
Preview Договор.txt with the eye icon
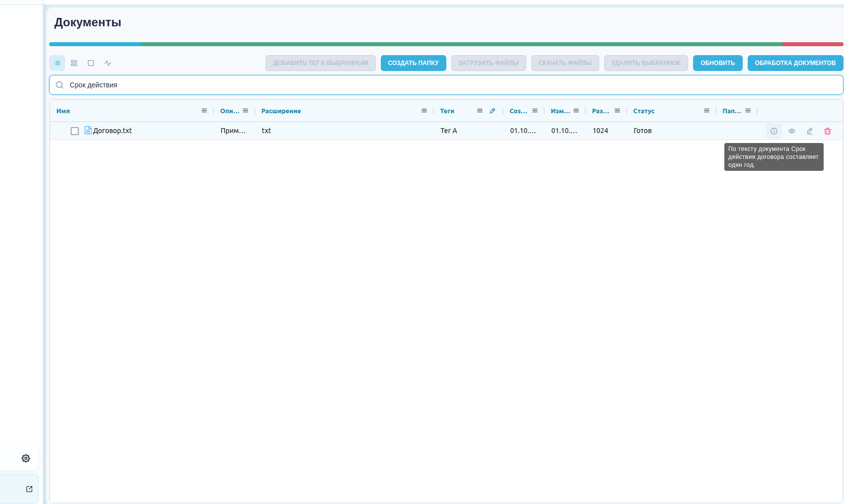coord(792,131)
